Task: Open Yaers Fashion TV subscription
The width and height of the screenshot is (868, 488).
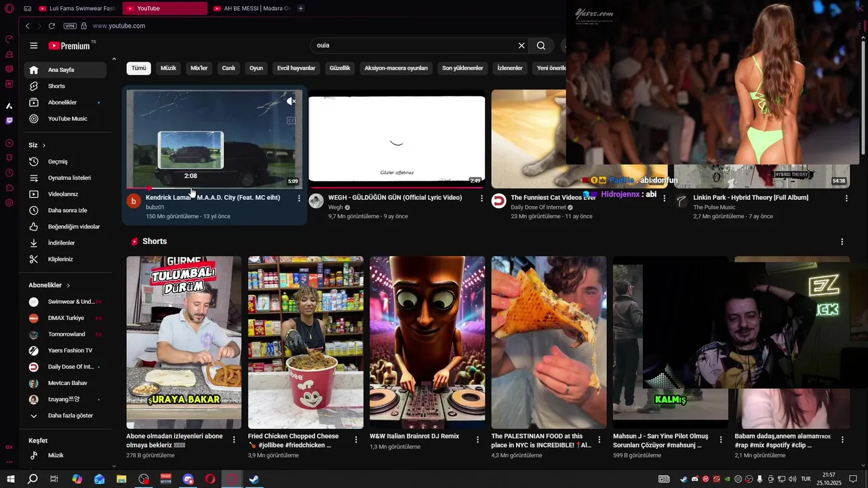Action: 65,350
